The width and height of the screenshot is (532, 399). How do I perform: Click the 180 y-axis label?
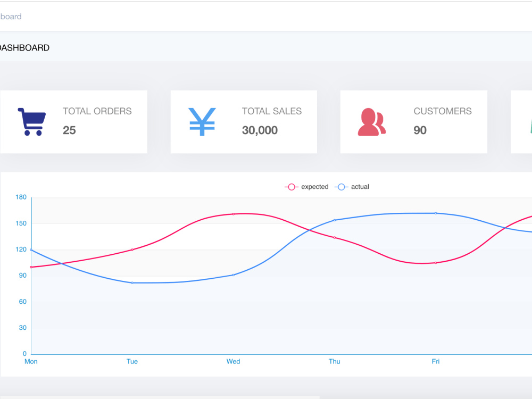click(21, 197)
